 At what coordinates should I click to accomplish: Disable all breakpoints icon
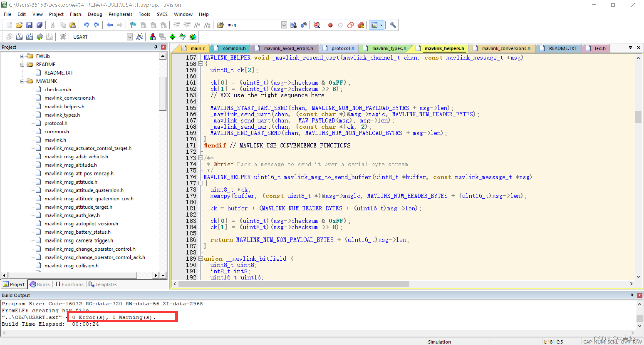351,25
